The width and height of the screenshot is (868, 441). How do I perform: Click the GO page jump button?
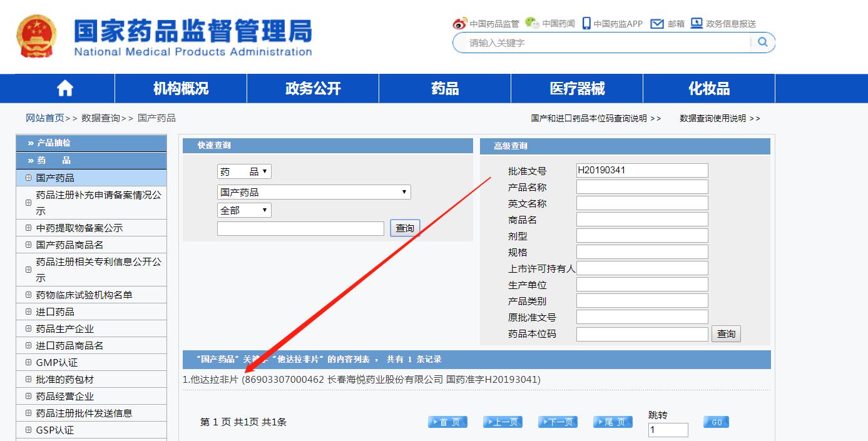tap(715, 422)
